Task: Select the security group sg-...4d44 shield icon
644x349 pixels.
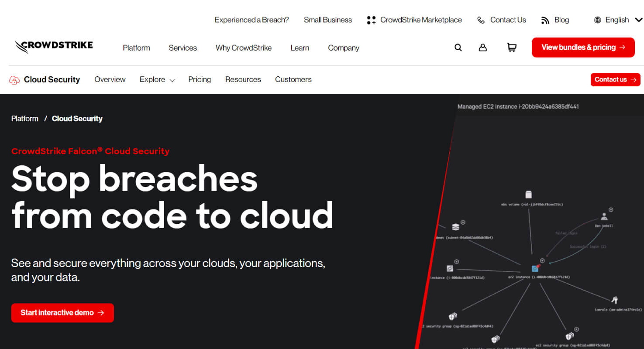Action: [452, 316]
